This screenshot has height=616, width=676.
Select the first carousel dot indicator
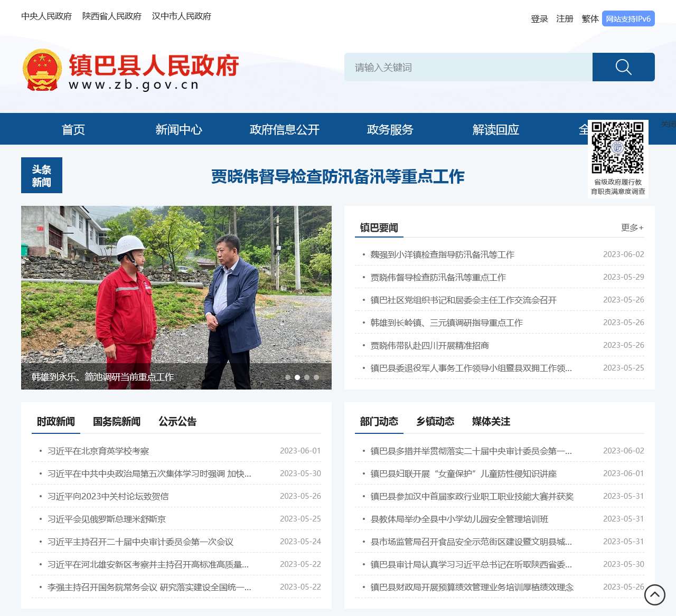point(288,377)
